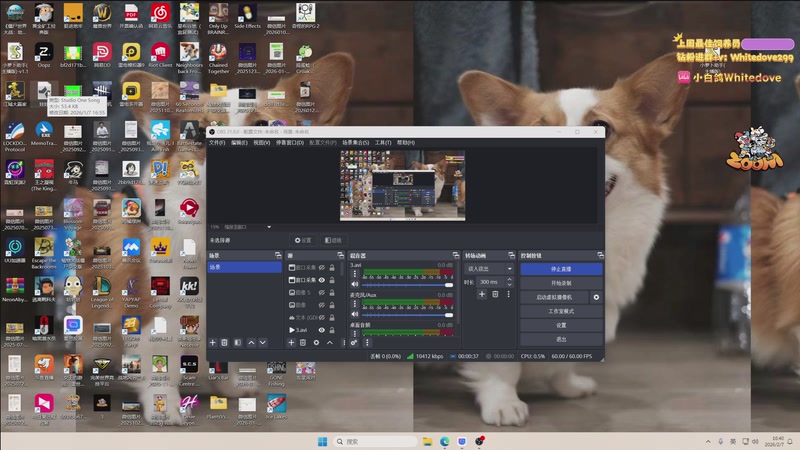Move source up in the Sources panel
800x450 pixels.
tap(330, 343)
